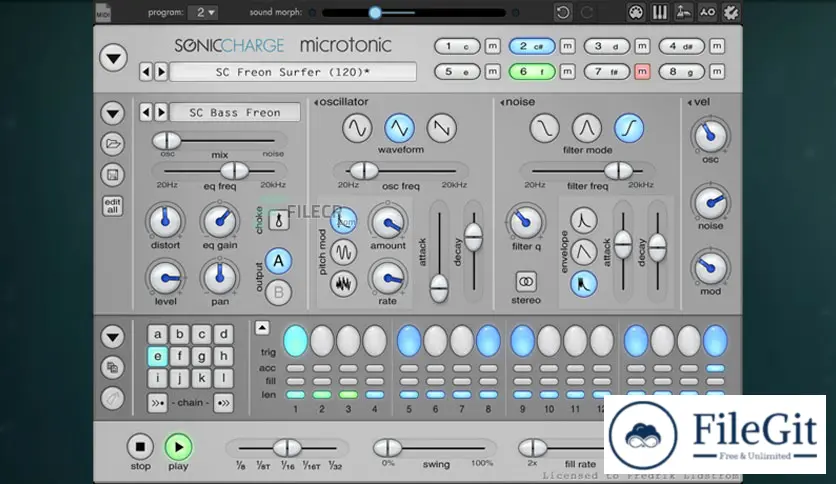Select the exponential noise envelope shape
The height and width of the screenshot is (484, 836).
click(x=584, y=221)
